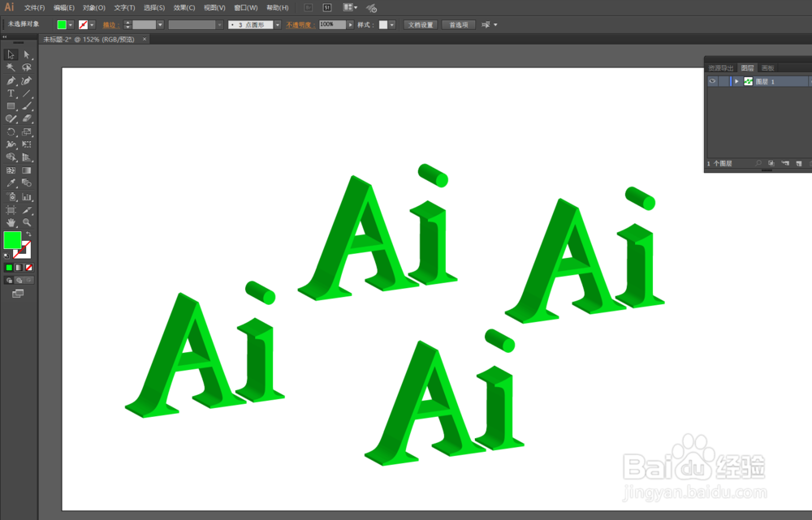Select the Shape Builder tool
Image resolution: width=812 pixels, height=520 pixels.
pos(11,157)
